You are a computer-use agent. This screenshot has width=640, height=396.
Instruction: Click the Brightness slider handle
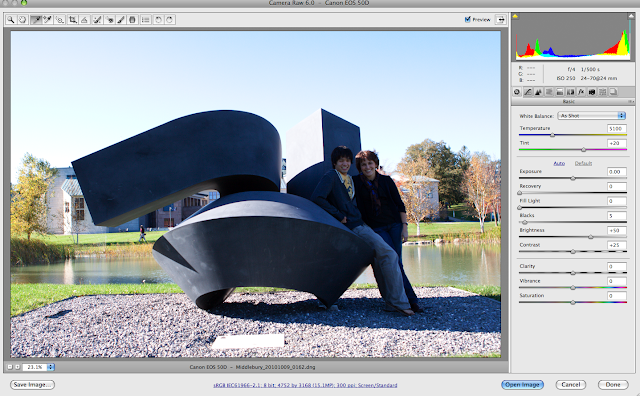click(x=591, y=237)
